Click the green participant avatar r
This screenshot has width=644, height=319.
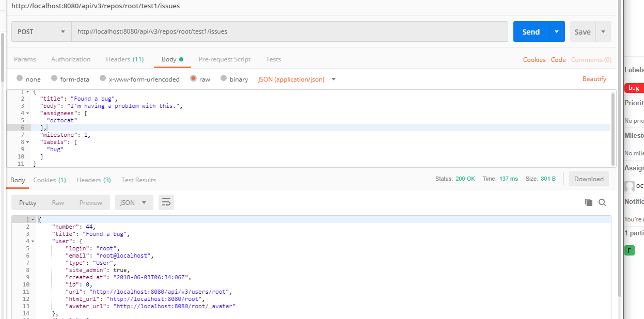(629, 250)
